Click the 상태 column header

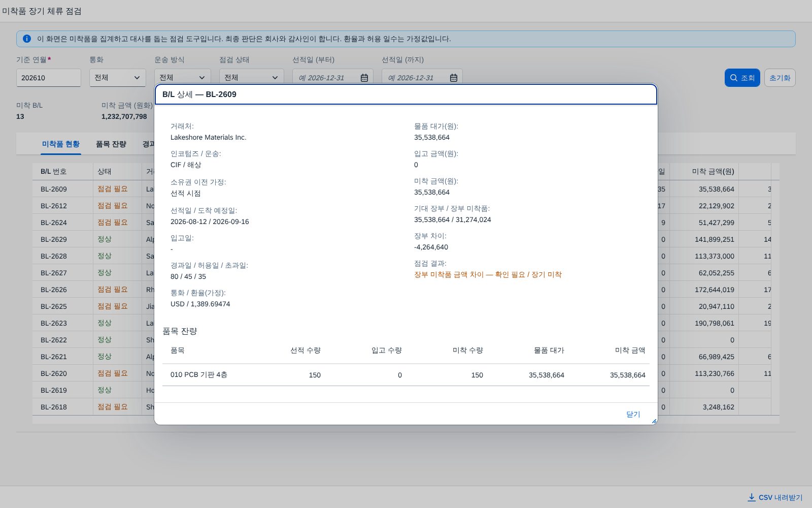(x=118, y=172)
